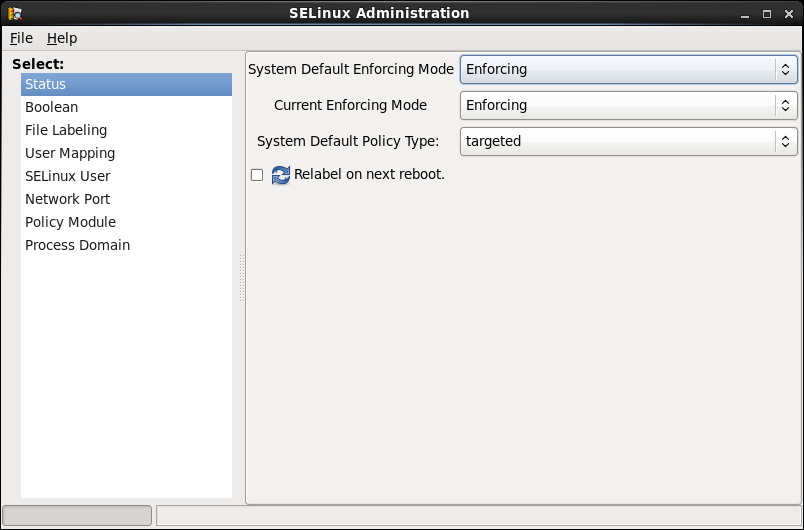804x530 pixels.
Task: Choose SELinux User in the list
Action: (126, 176)
